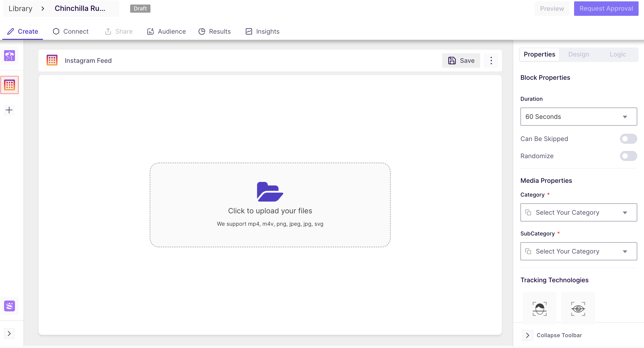Screen dimensions: 644x348
Task: Click the Instagram Feed block title
Action: point(88,61)
